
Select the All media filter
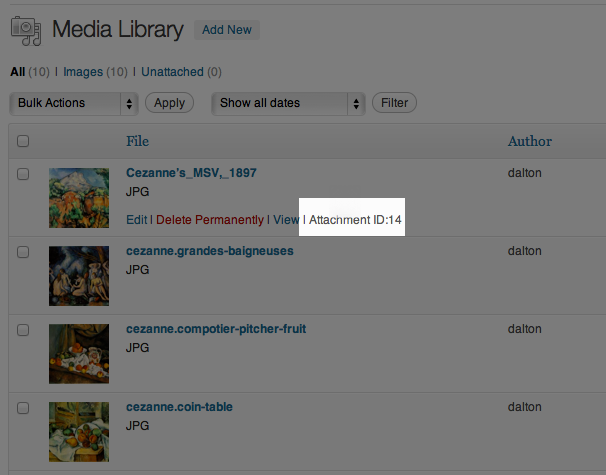click(x=17, y=72)
